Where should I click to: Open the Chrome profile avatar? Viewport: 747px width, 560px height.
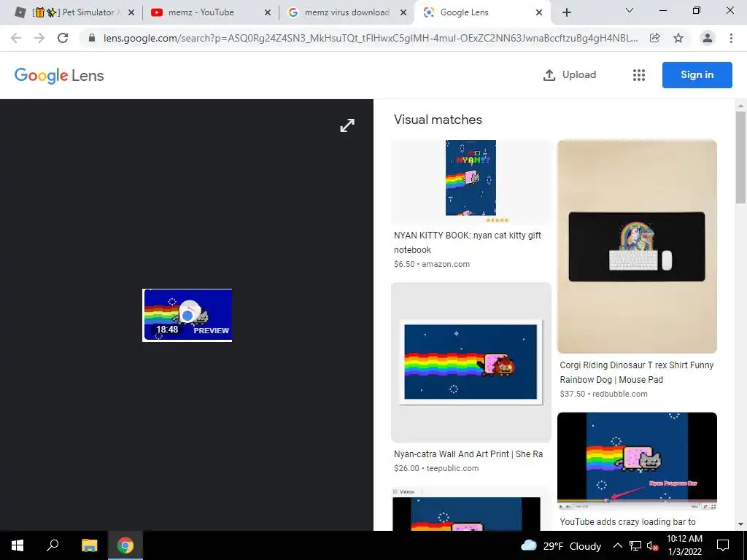tap(708, 38)
